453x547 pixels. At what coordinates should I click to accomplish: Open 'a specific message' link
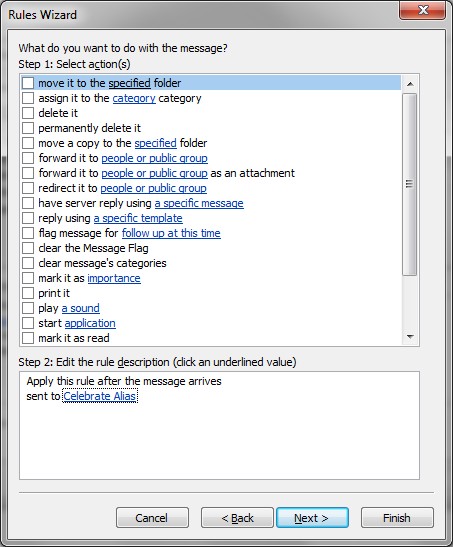coord(199,203)
